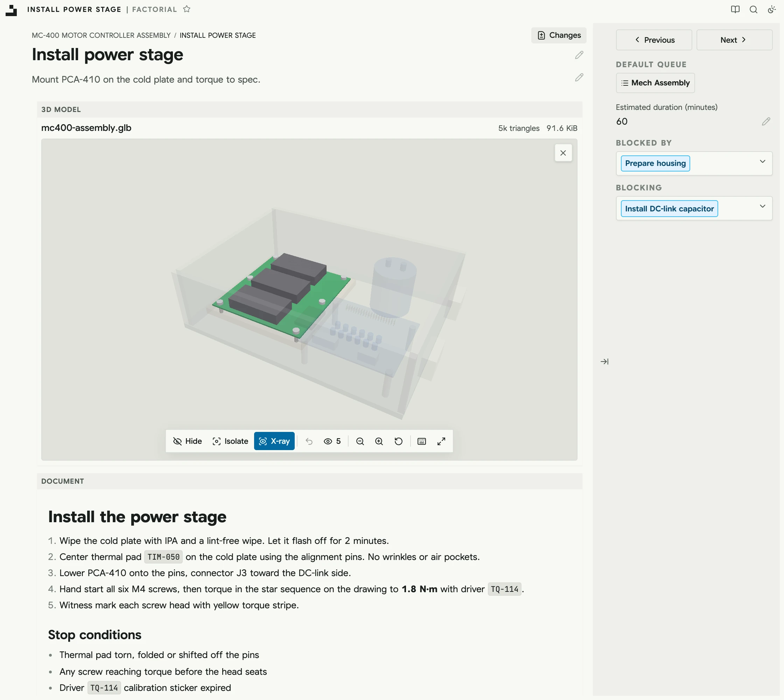
Task: Open search with magnifier icon
Action: pos(754,9)
